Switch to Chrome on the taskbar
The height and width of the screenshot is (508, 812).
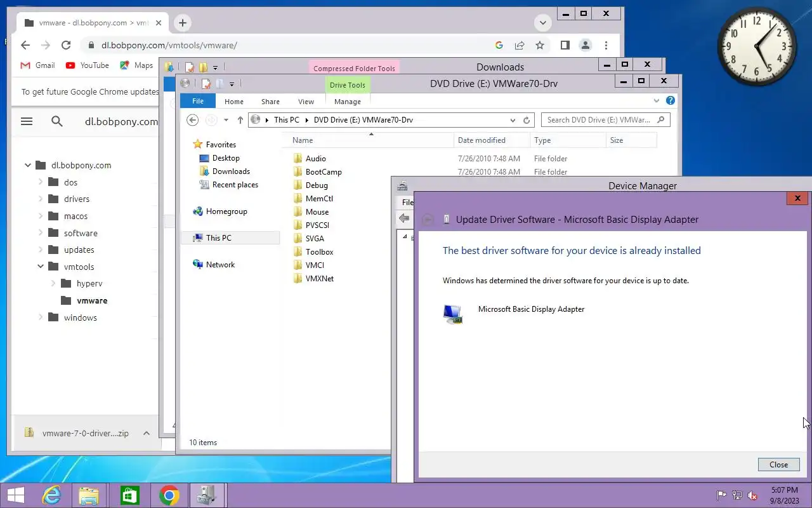click(x=169, y=495)
